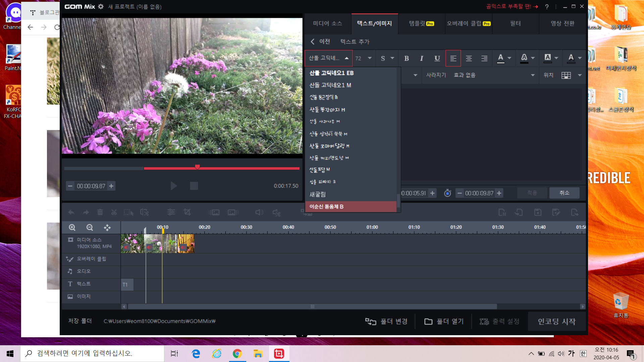The width and height of the screenshot is (644, 362).
Task: Switch to the 필터 tab
Action: coord(515,23)
